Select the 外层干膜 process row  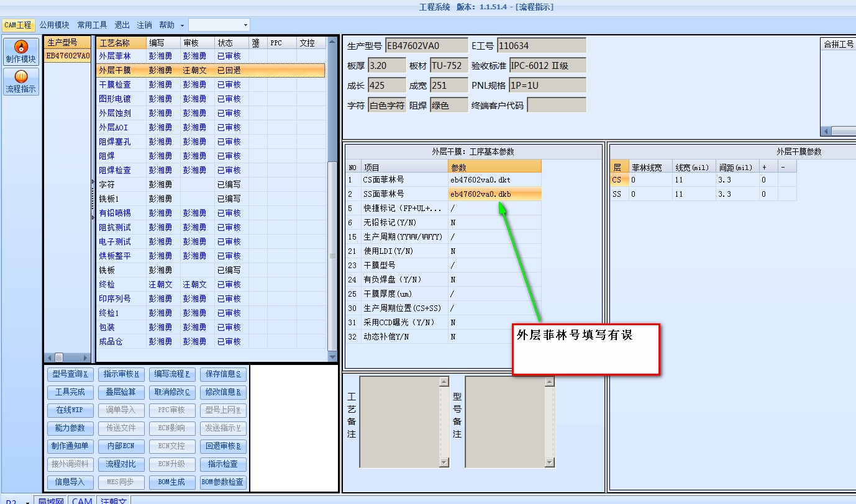[211, 70]
